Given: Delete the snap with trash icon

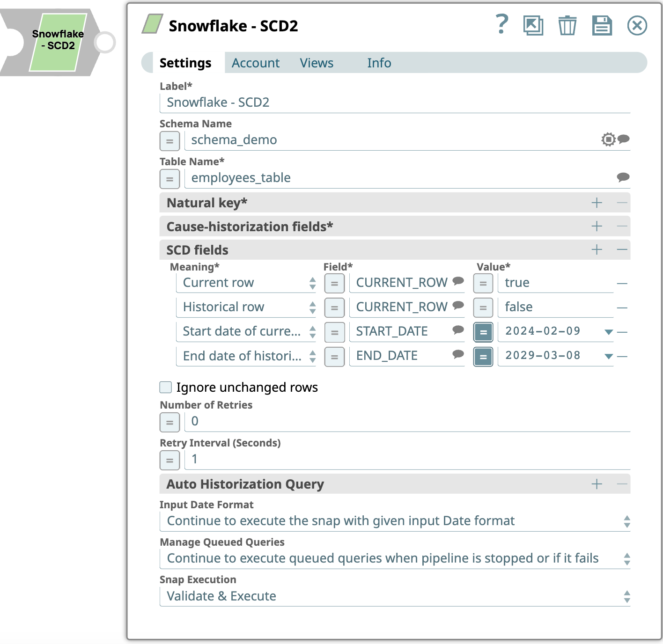Looking at the screenshot, I should [567, 25].
